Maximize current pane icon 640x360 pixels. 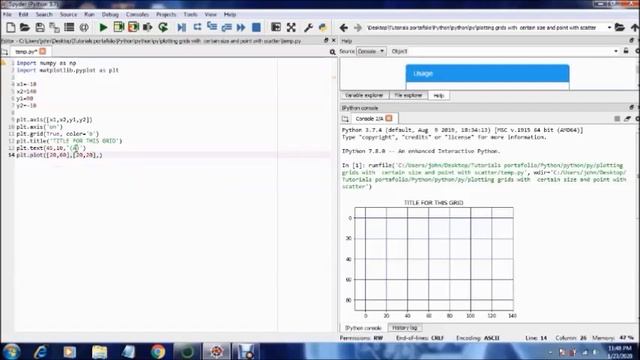[x=276, y=27]
